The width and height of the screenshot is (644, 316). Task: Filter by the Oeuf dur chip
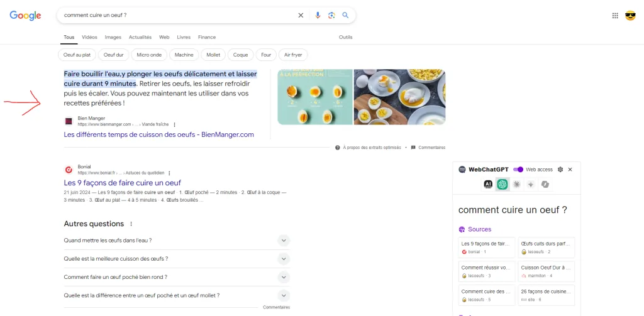pyautogui.click(x=114, y=55)
